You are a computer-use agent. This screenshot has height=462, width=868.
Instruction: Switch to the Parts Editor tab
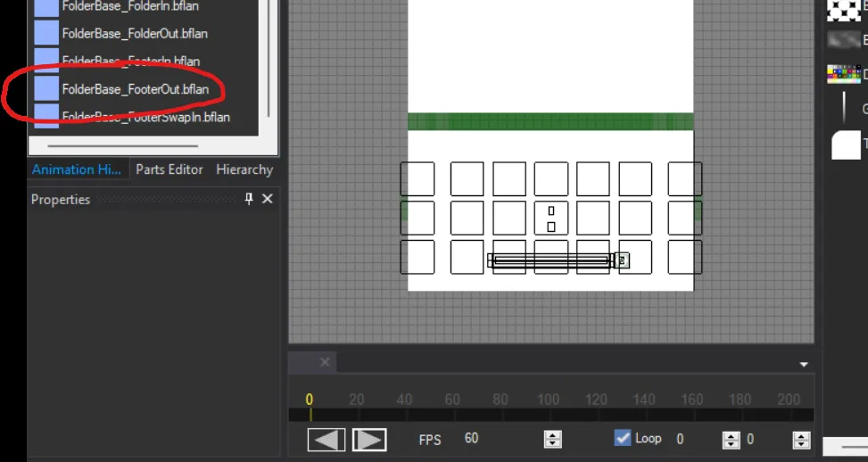tap(169, 169)
